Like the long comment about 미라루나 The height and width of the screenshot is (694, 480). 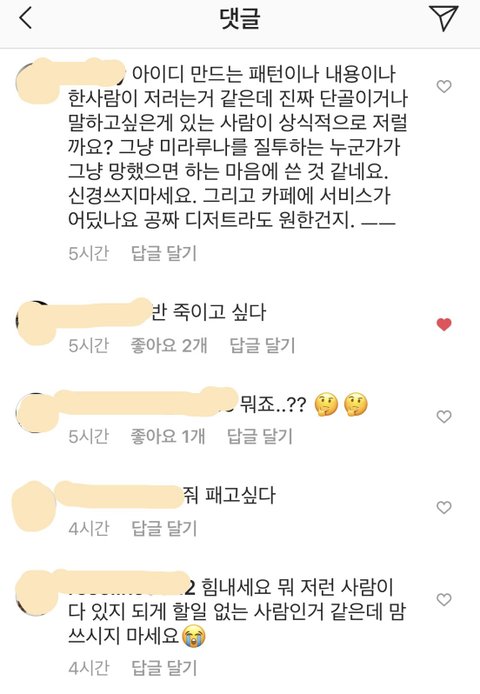point(444,86)
